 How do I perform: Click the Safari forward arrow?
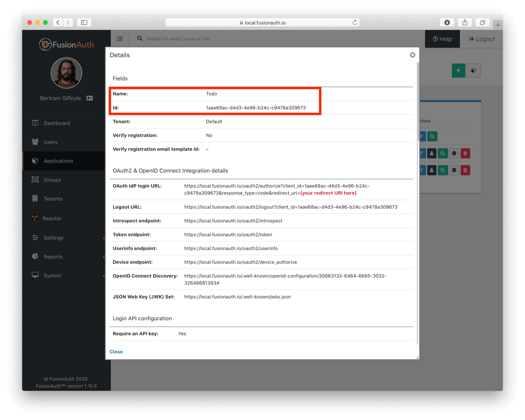click(x=68, y=22)
